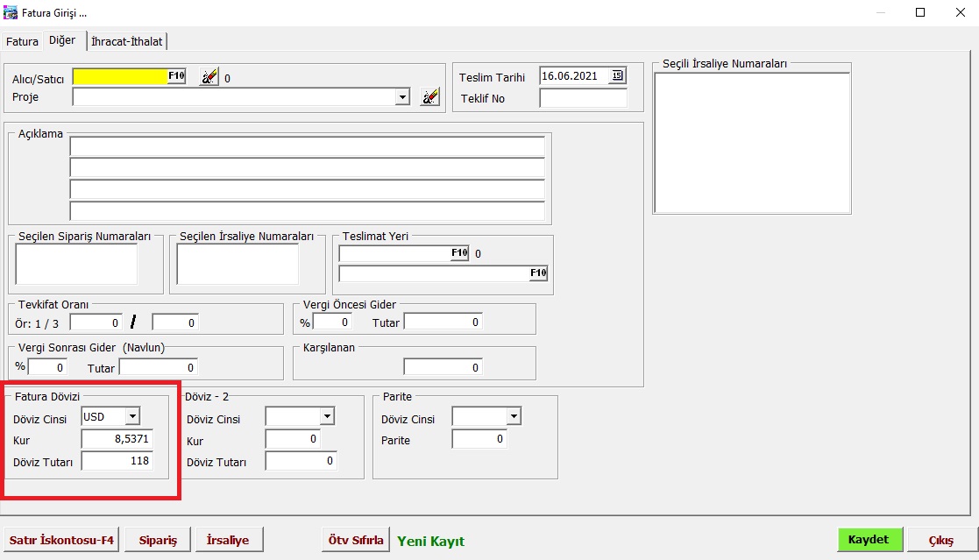Image resolution: width=979 pixels, height=560 pixels.
Task: Open the İhracat-İthalat tab
Action: pyautogui.click(x=127, y=41)
